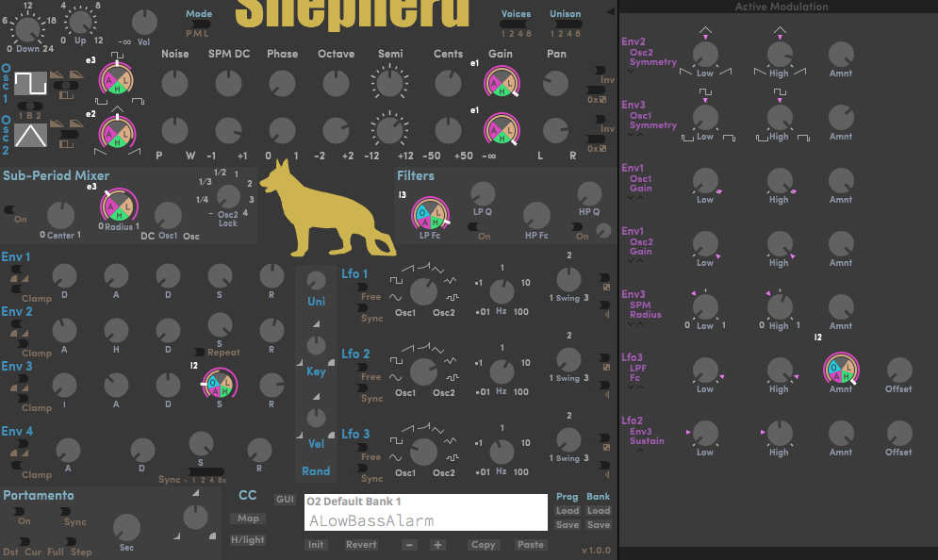
Task: Click up chevron under Lfo2 Env3 Sustain
Action: click(639, 450)
